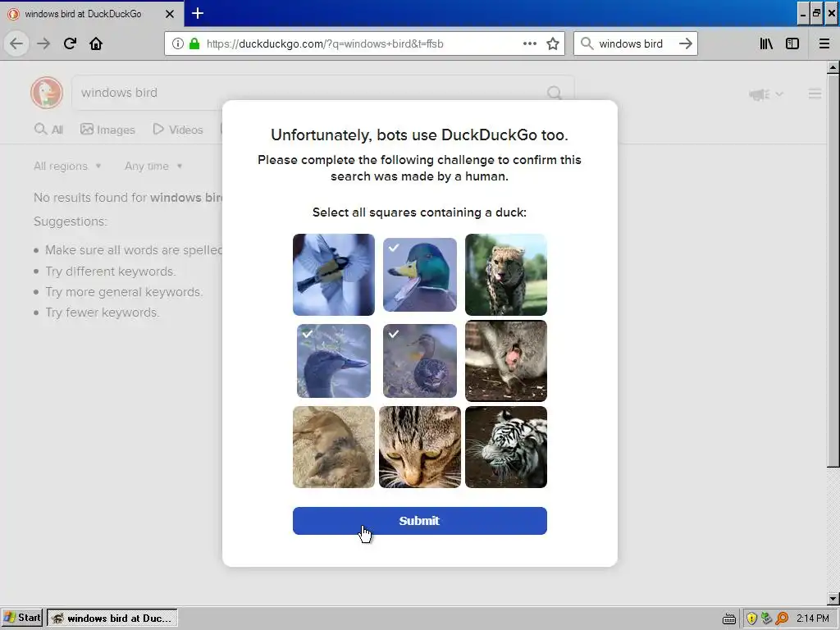
Task: Click the network connection tray icon
Action: coord(767,619)
